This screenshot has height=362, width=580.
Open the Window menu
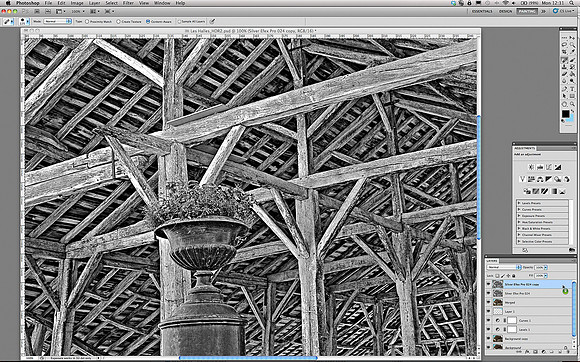162,3
